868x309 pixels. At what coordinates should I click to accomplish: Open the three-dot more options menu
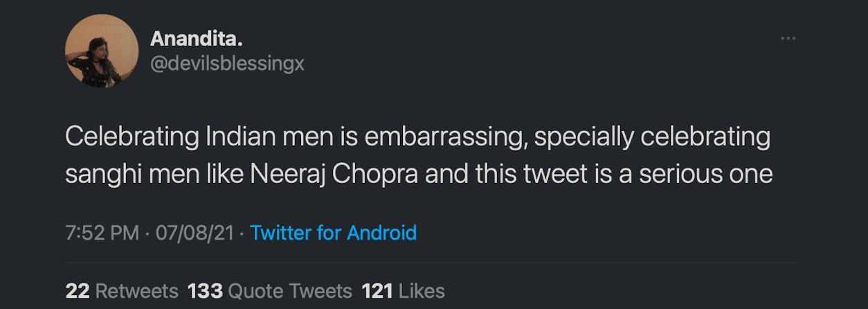(x=788, y=38)
